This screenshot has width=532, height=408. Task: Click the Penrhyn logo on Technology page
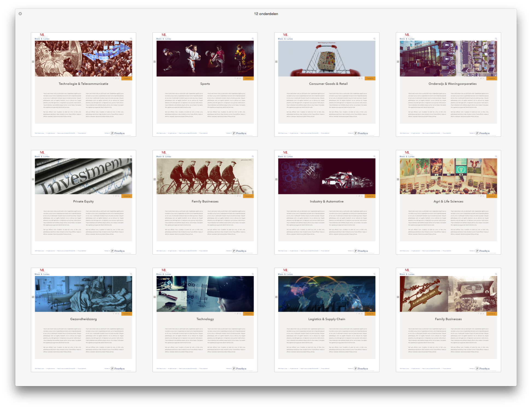click(239, 369)
